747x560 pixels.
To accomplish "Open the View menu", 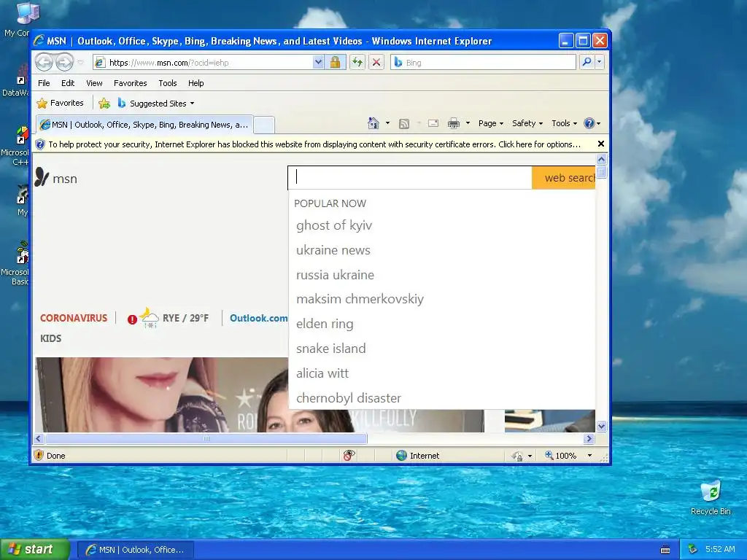I will 94,83.
